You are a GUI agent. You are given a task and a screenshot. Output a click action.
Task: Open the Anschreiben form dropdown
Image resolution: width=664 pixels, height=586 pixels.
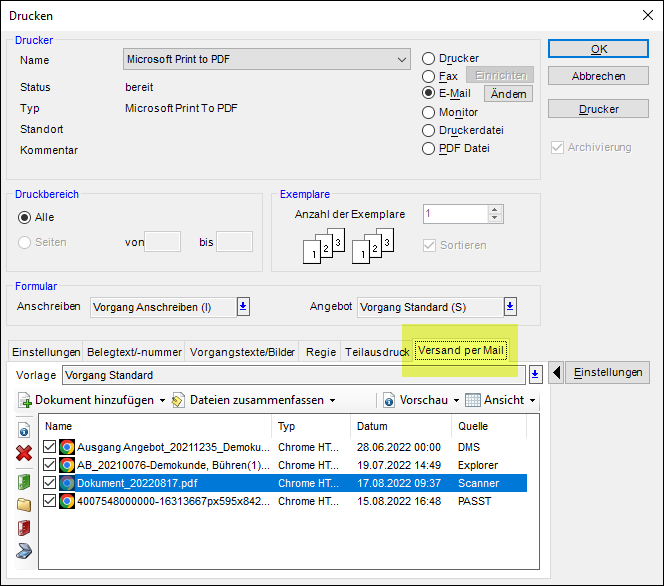click(243, 307)
